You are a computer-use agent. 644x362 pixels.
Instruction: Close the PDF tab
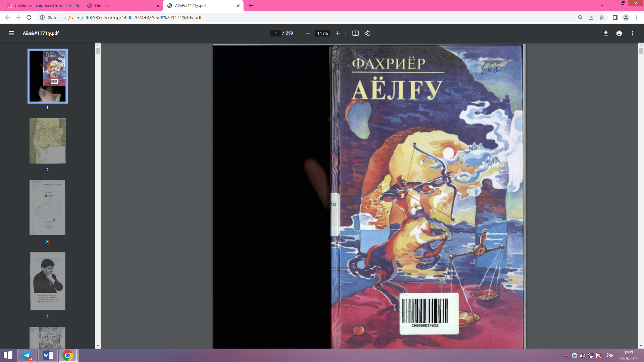point(238,6)
